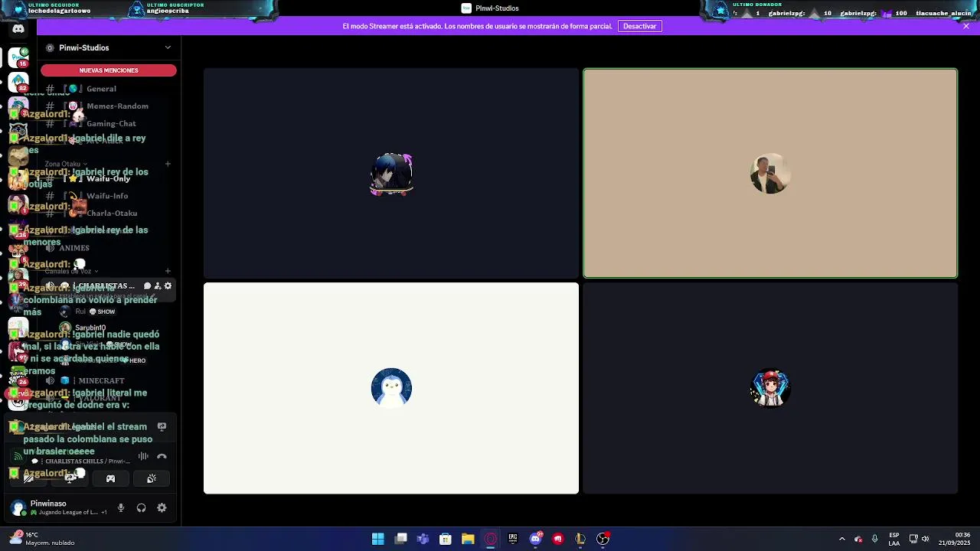Deafen audio with headphones icon
This screenshot has height=551, width=980.
point(141,507)
